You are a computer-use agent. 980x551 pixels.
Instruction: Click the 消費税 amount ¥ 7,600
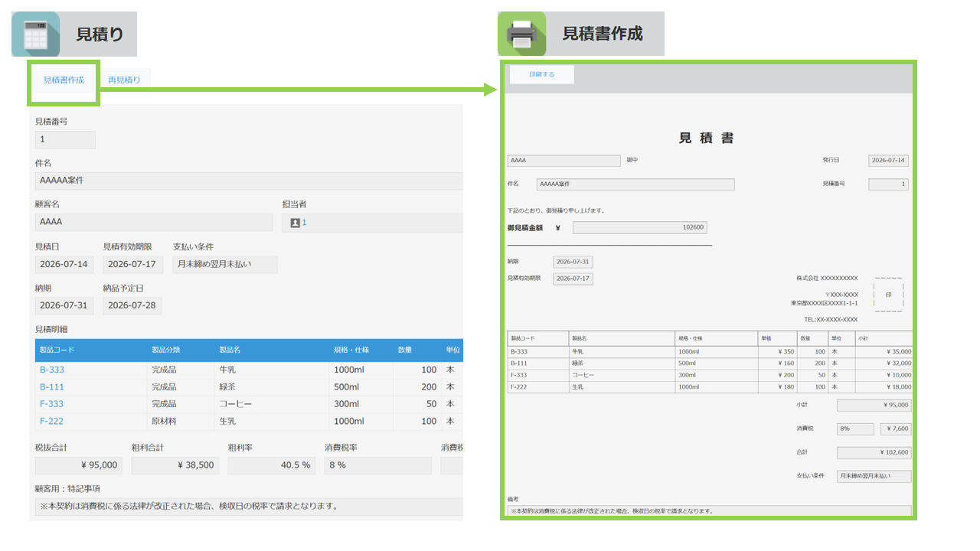pyautogui.click(x=896, y=429)
